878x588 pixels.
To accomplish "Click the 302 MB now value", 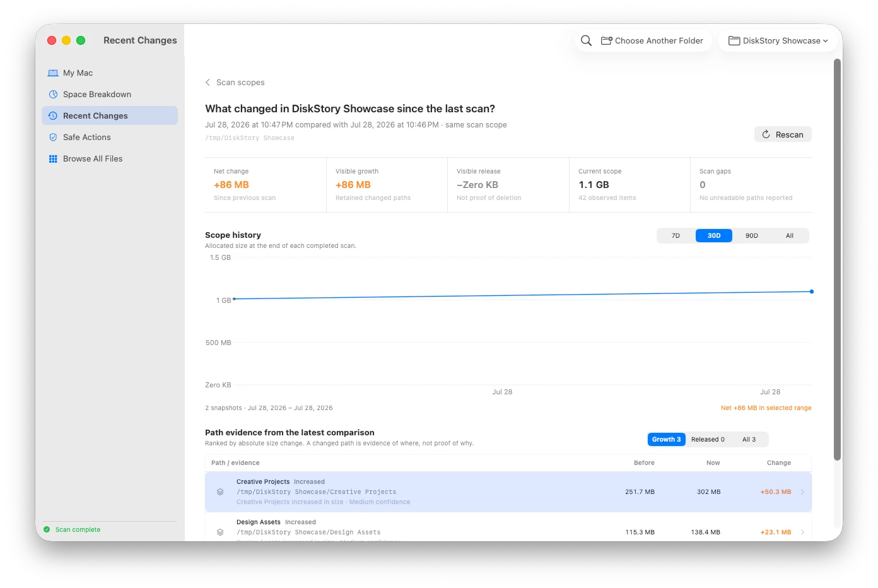I will click(x=709, y=492).
